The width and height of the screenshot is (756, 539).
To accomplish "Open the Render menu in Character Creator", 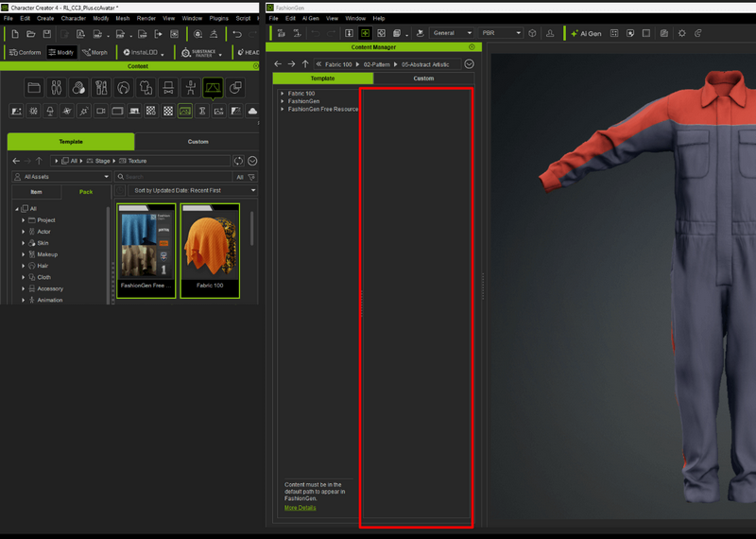I will coord(146,18).
